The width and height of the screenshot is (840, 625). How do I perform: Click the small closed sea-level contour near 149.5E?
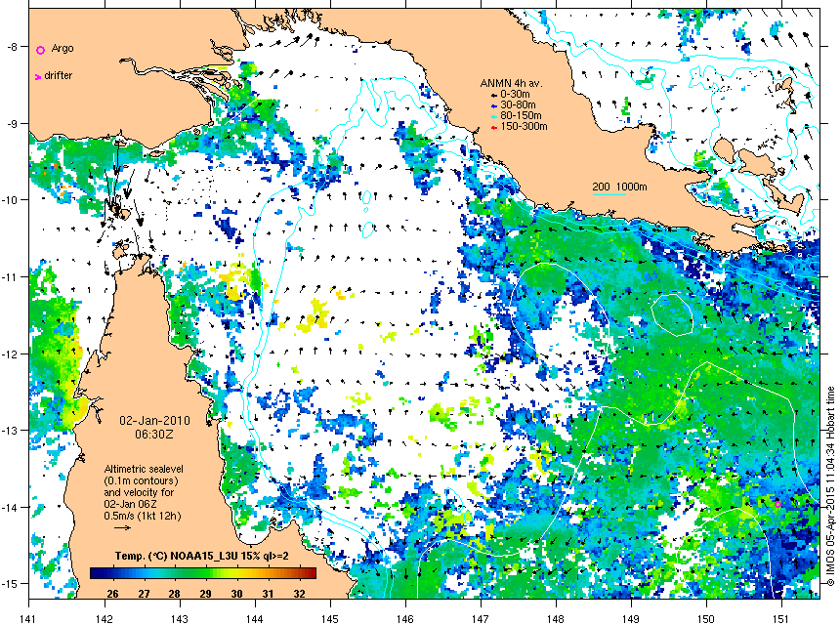672,314
